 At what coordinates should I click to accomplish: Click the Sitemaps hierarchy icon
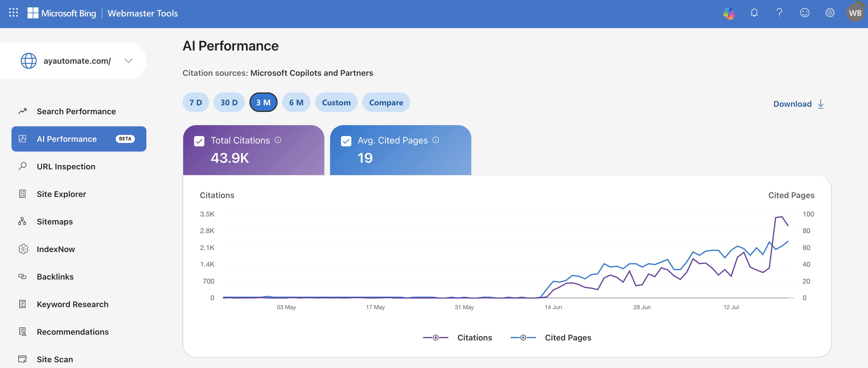tap(23, 221)
